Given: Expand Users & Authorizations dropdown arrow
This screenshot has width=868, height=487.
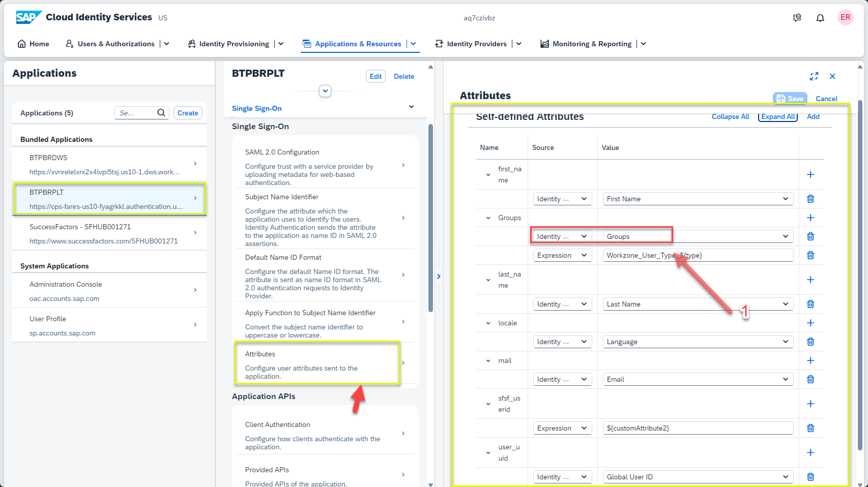Looking at the screenshot, I should [x=166, y=44].
